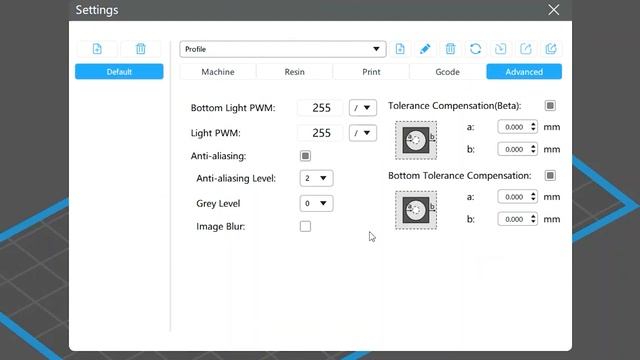Expand the Anti-aliasing Level dropdown
Screen dimensions: 640x360
316,178
